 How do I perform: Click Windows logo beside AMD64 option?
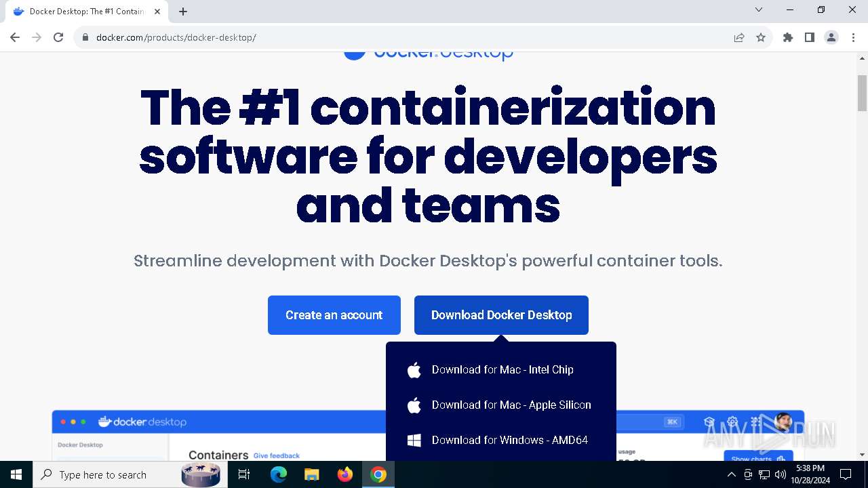(414, 441)
